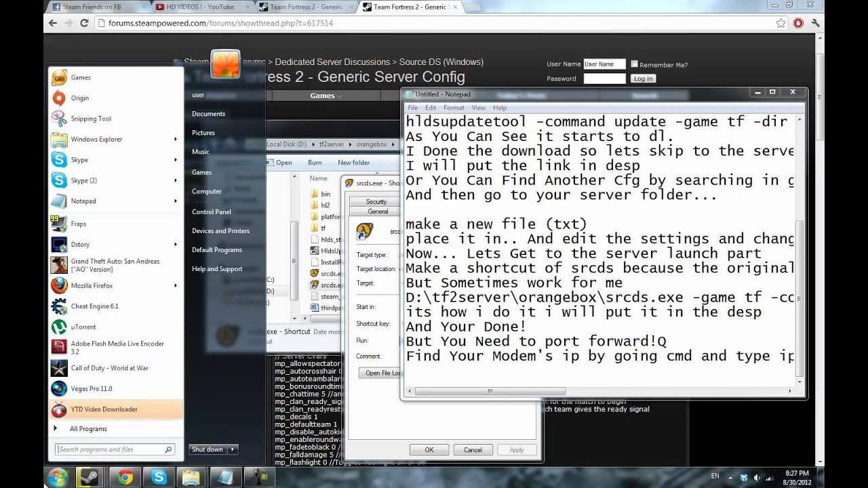Click the Windows Start orb

pos(57,477)
